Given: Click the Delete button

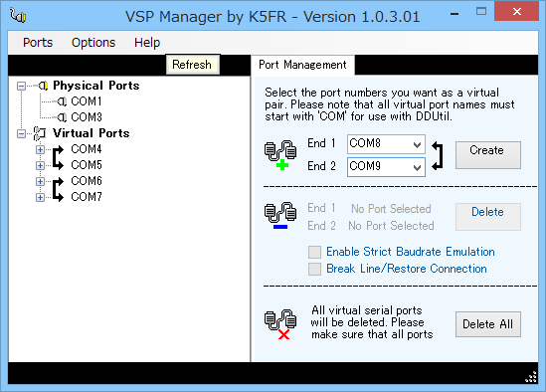Looking at the screenshot, I should pos(488,216).
